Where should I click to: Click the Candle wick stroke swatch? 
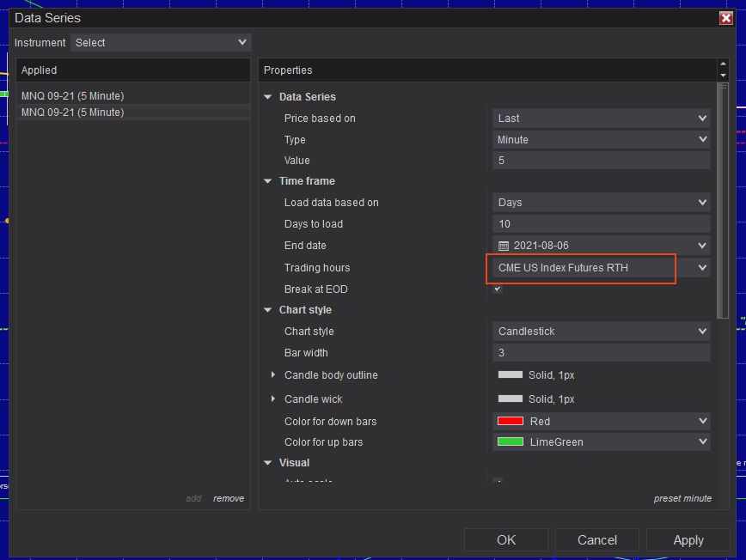tap(510, 399)
